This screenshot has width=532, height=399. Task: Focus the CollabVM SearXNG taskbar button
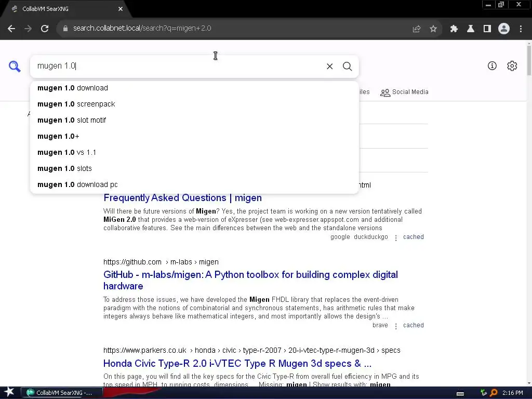coord(62,393)
